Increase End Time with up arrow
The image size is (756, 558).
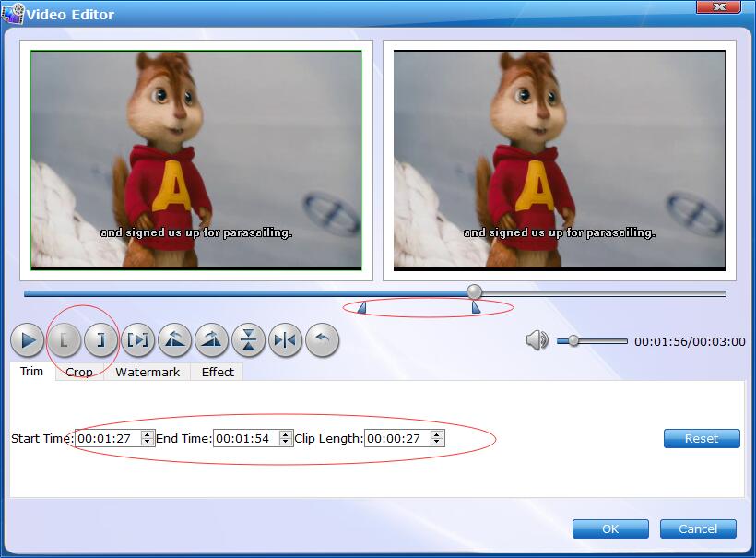point(286,434)
